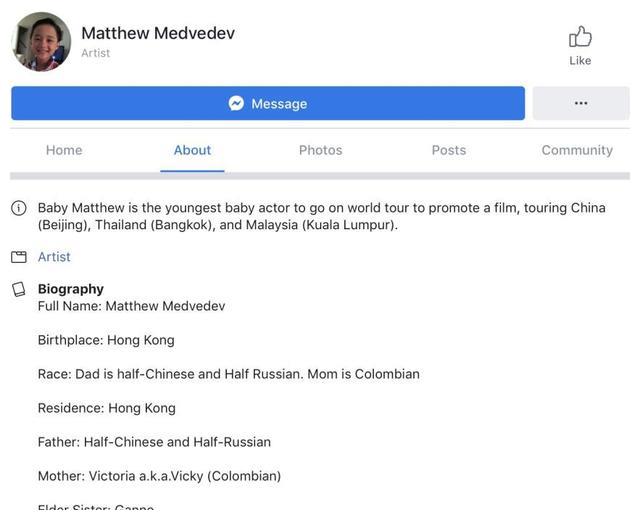Open the Photos tab
The image size is (640, 520).
coord(320,150)
